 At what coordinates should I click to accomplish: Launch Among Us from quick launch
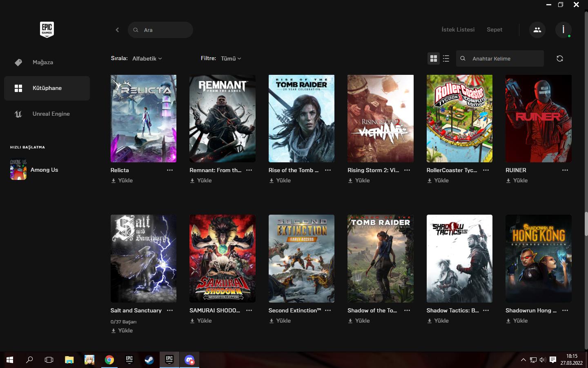point(35,170)
